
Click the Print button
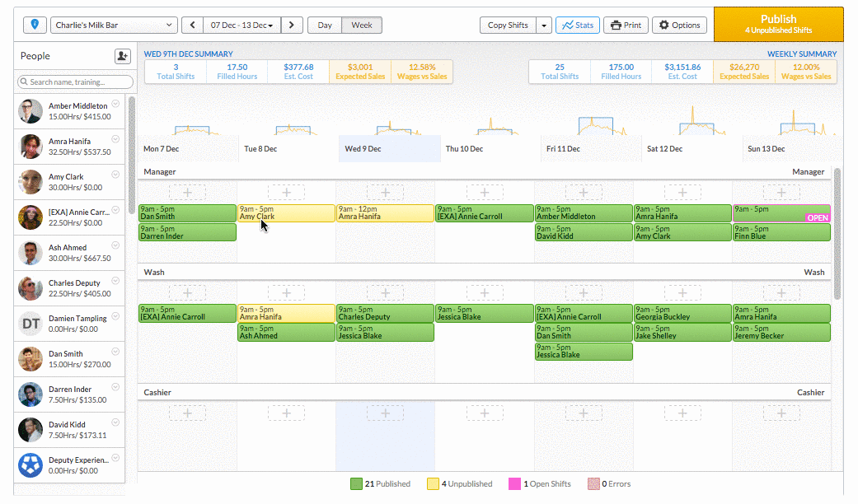[626, 25]
